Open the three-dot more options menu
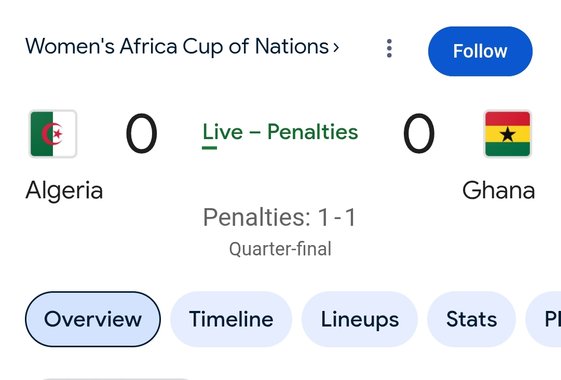Screen dimensions: 561x380 (389, 48)
